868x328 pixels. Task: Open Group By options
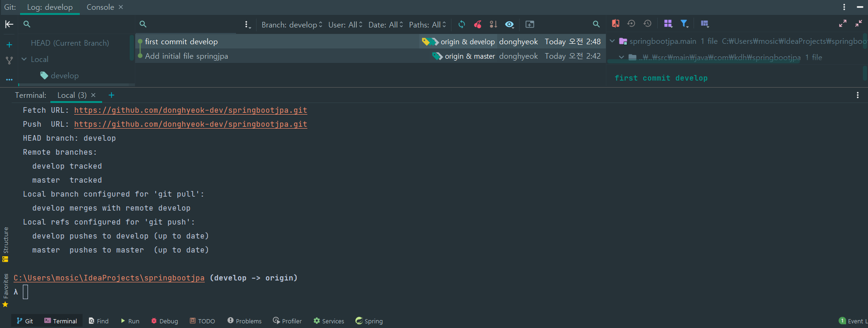668,23
